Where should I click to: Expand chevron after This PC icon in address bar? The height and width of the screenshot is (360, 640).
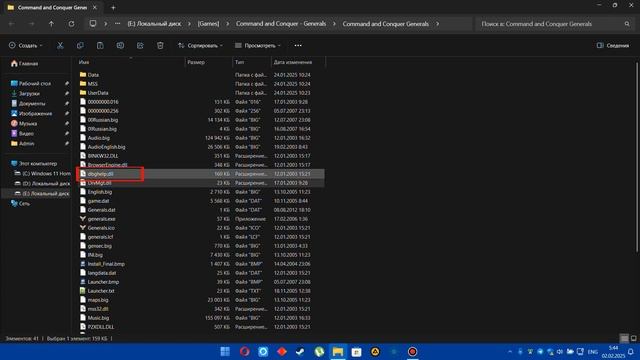tap(105, 24)
